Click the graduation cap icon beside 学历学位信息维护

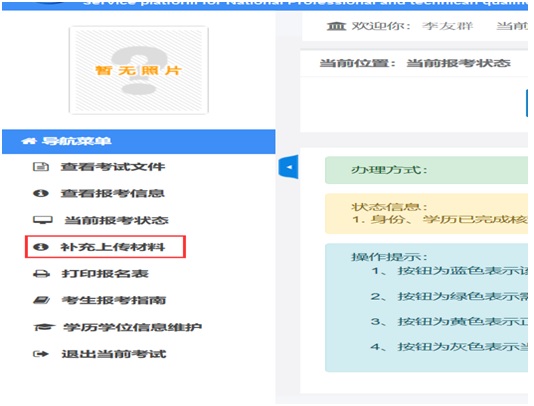coord(44,327)
